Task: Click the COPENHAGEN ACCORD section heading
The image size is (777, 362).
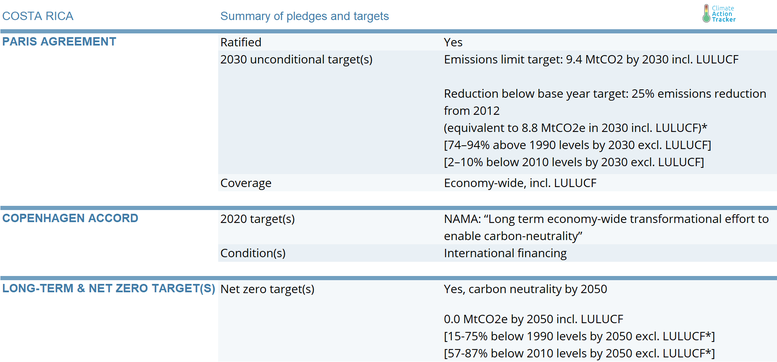Action: click(x=70, y=218)
